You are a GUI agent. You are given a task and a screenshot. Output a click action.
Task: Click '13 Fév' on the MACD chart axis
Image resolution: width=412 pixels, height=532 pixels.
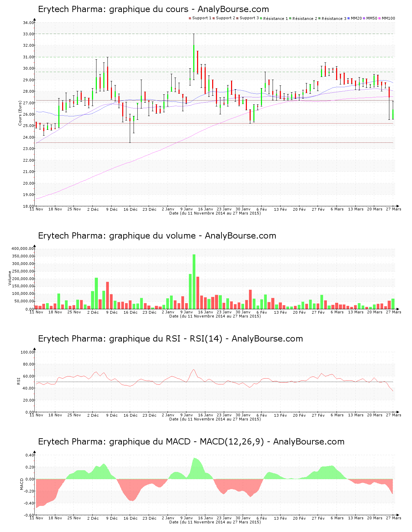[x=281, y=518]
